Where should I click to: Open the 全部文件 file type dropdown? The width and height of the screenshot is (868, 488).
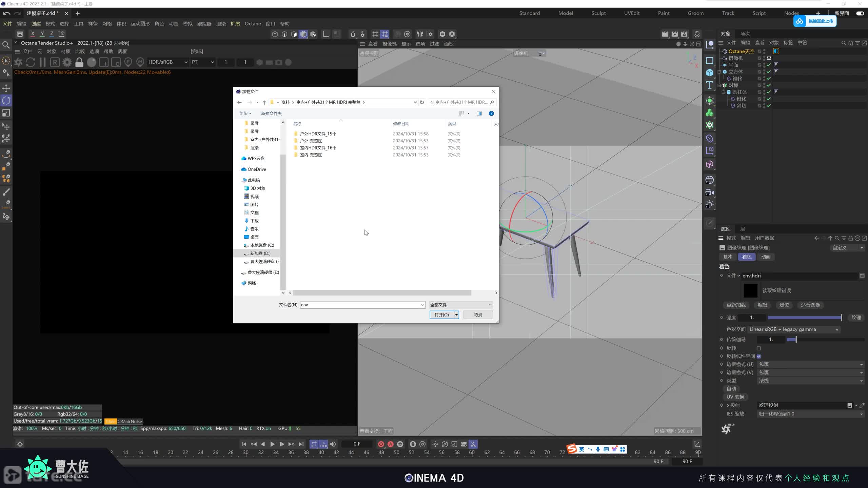coord(461,305)
